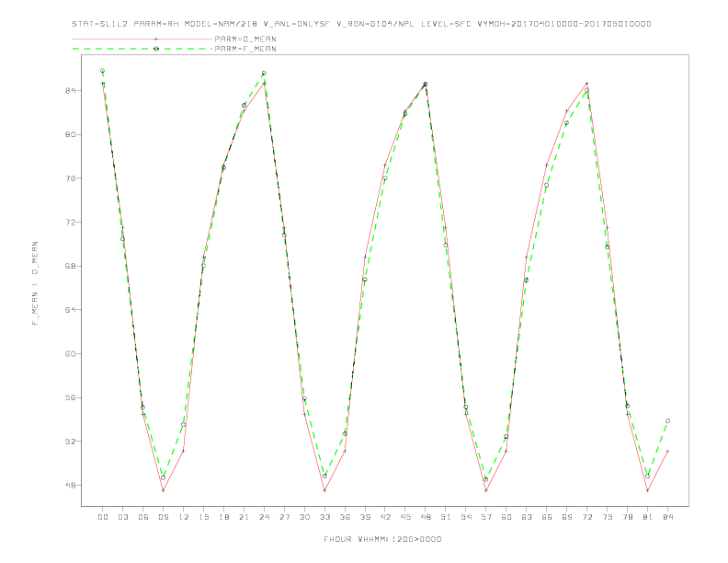This screenshot has width=728, height=563.
Task: Click x-axis tick label 09
Action: coord(164,517)
